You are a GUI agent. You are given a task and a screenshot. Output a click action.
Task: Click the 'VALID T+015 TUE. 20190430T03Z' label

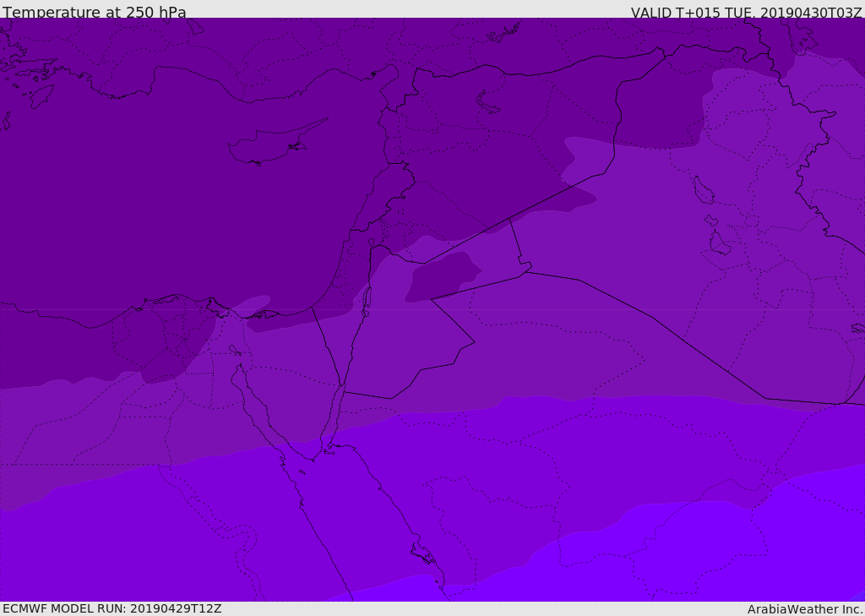tap(747, 12)
